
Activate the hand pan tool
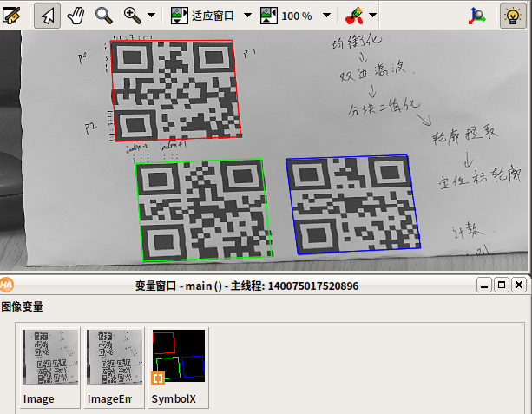tap(76, 16)
